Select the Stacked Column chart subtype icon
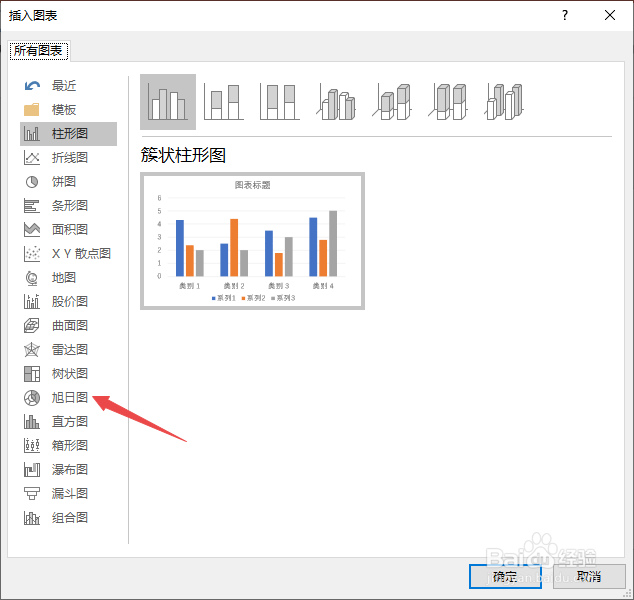Screen dimensions: 634x600 tap(224, 102)
